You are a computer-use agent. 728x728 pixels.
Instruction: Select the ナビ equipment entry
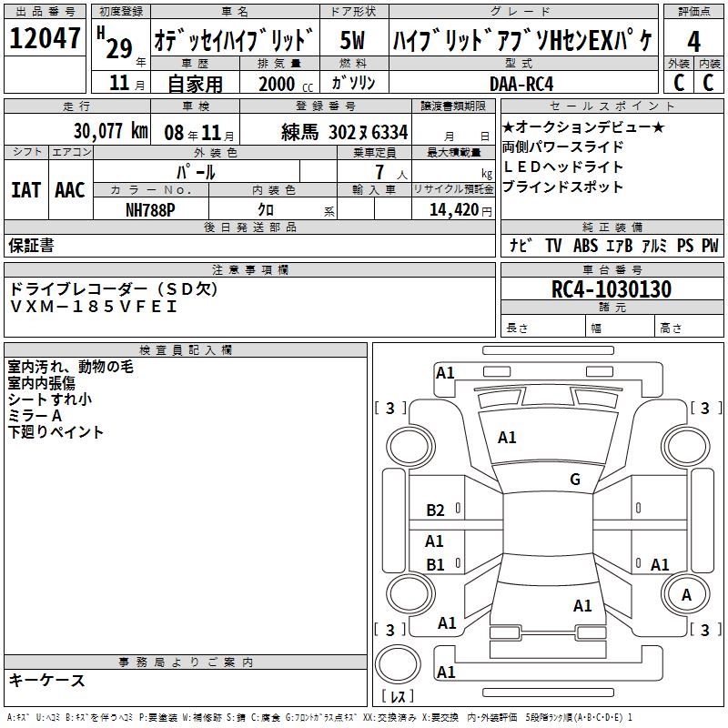(x=520, y=245)
